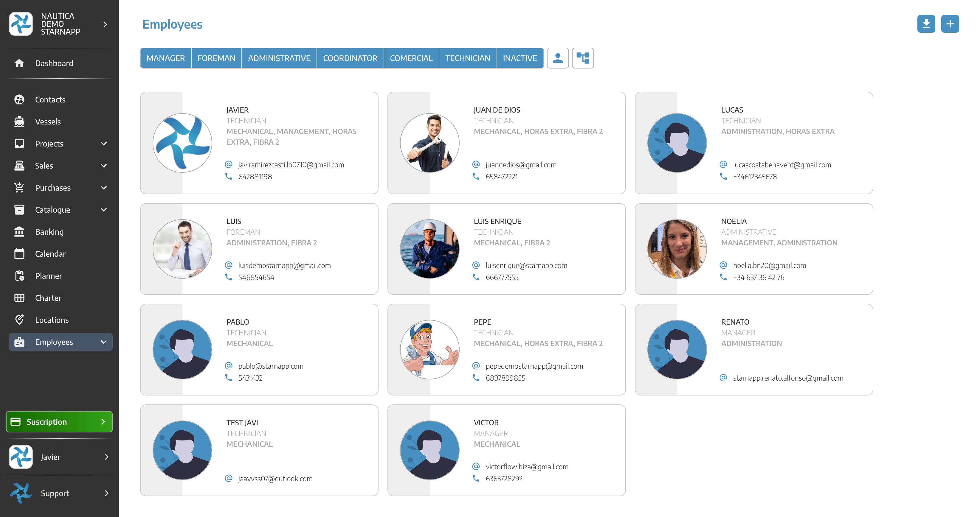
Task: Click the Support logo icon
Action: (x=21, y=493)
